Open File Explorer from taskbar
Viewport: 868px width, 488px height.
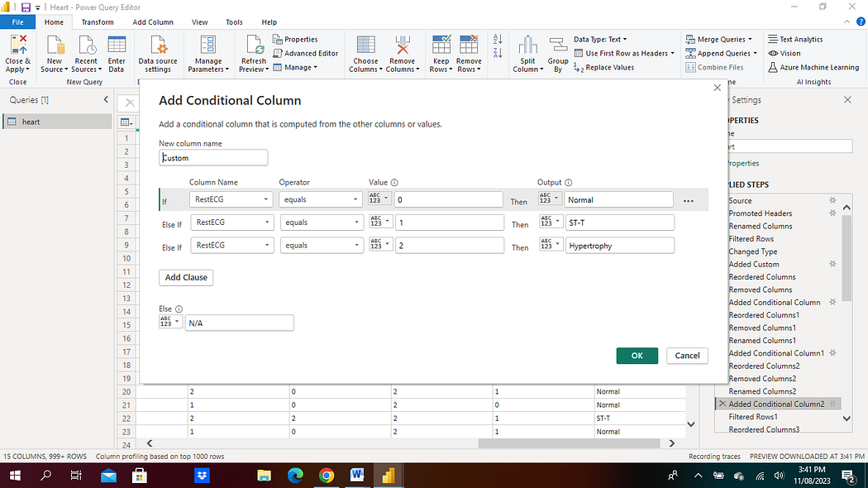click(x=264, y=476)
